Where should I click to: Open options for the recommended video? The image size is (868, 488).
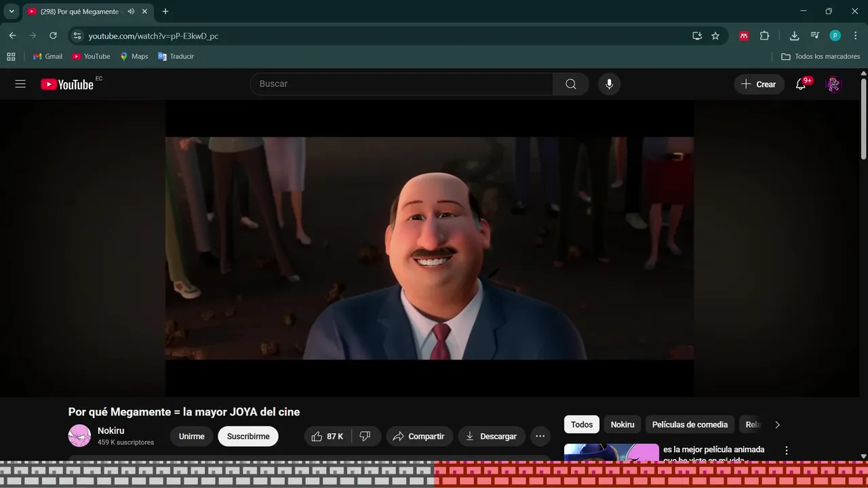[787, 450]
